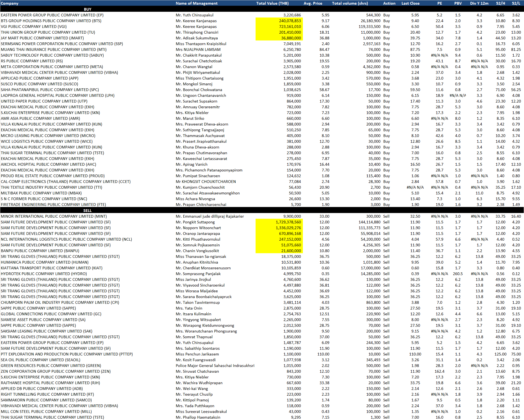This screenshot has width=524, height=420.
Task: Select the Avg. Price column header
Action: click(313, 3)
